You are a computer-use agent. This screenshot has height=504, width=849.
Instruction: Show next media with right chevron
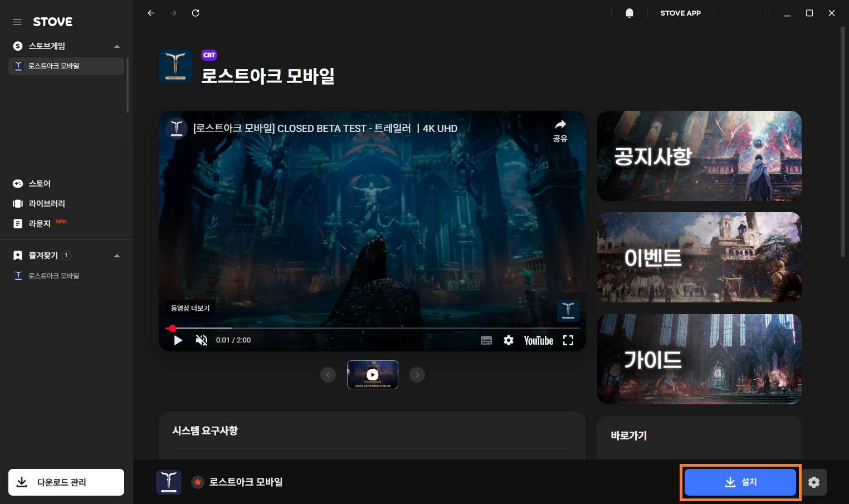point(417,375)
